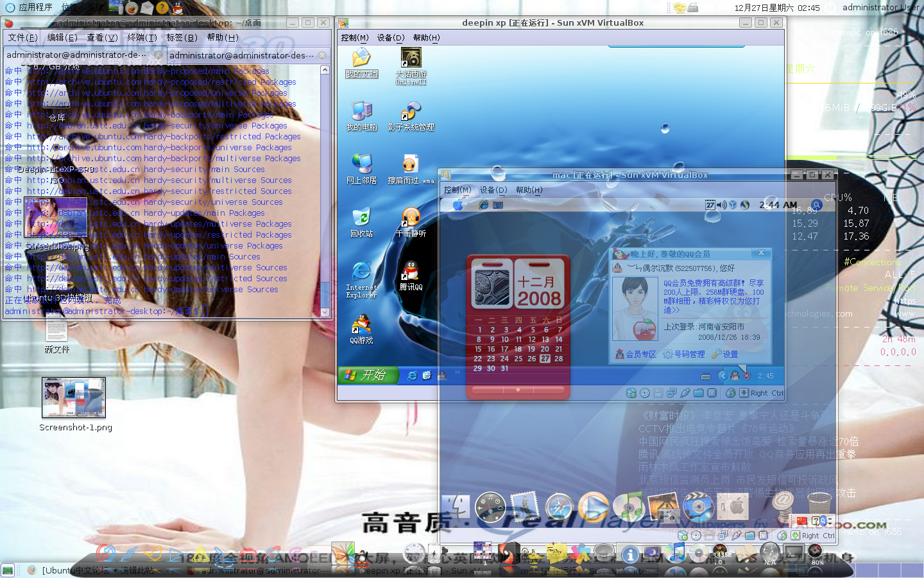The height and width of the screenshot is (578, 924).
Task: Open 我的文档 icon on the XP desktop
Action: coord(361,62)
